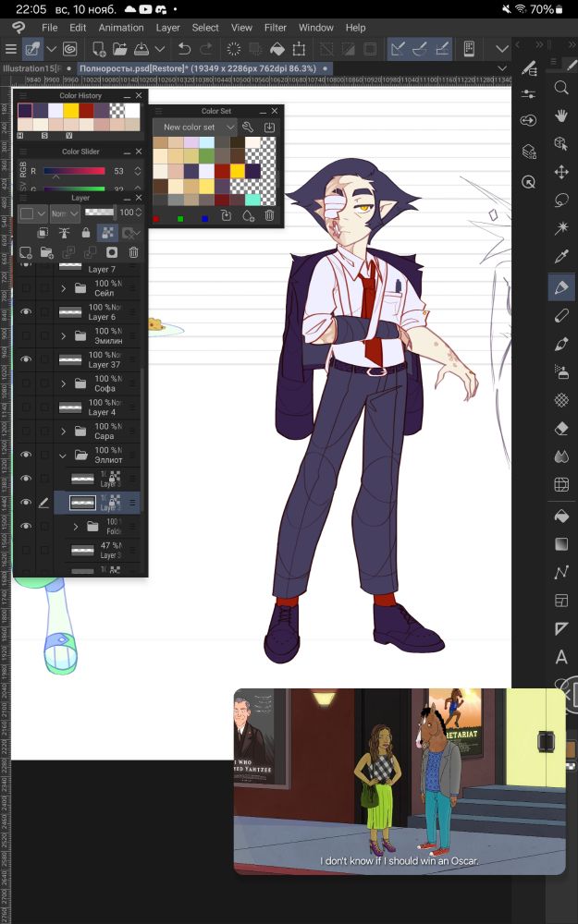The image size is (578, 924).
Task: Open the File menu
Action: (x=50, y=28)
